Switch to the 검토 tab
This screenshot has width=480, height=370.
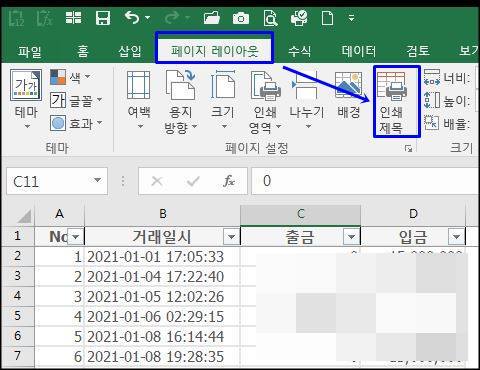pyautogui.click(x=418, y=51)
